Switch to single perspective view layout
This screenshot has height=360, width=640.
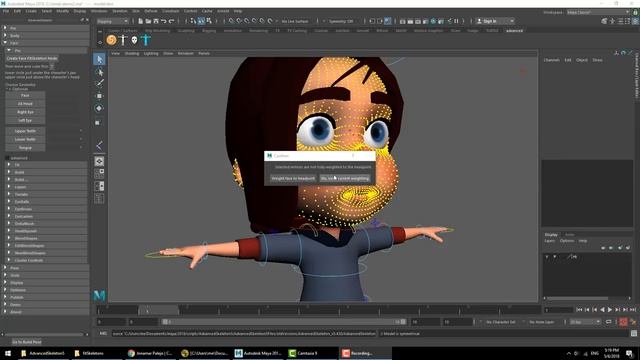(x=99, y=161)
